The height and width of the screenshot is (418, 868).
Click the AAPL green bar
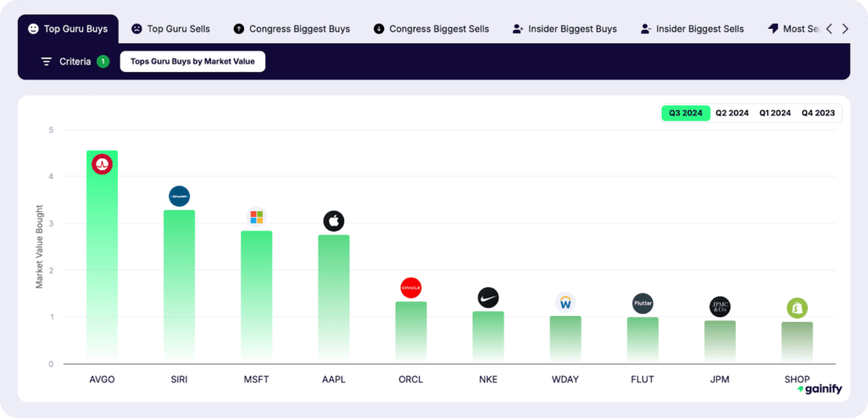pos(334,299)
